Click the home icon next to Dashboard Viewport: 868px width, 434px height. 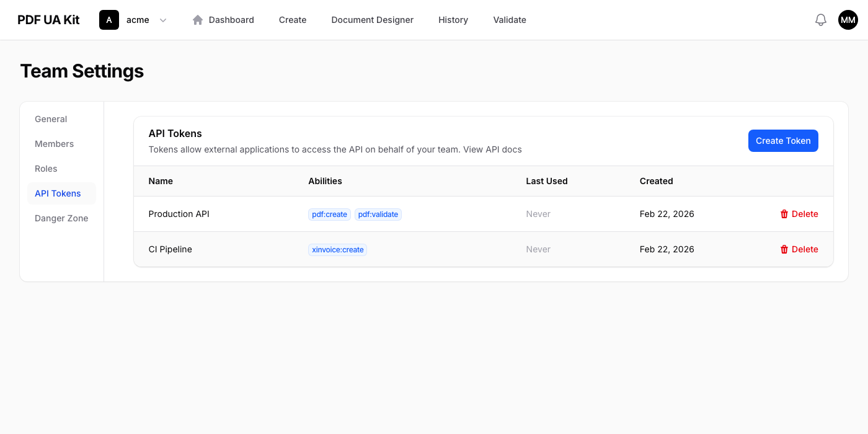point(197,19)
